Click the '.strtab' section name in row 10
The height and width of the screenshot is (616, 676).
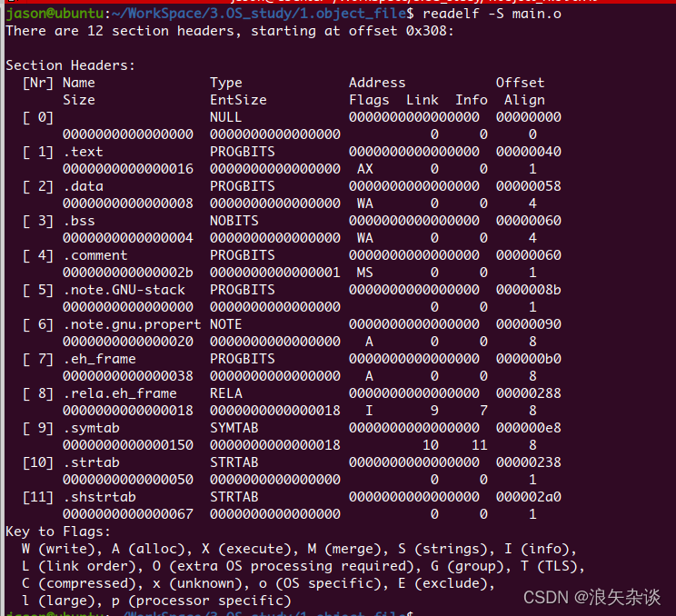click(92, 462)
